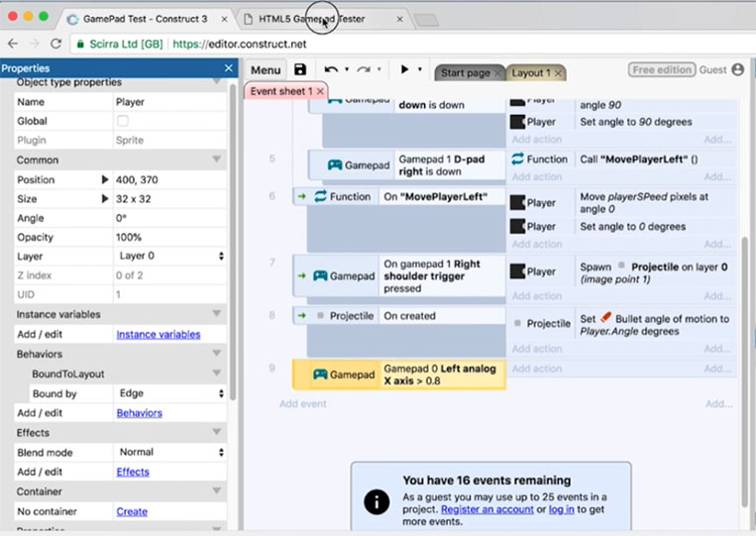Open the Guest account icon
Image resolution: width=756 pixels, height=536 pixels.
click(738, 69)
